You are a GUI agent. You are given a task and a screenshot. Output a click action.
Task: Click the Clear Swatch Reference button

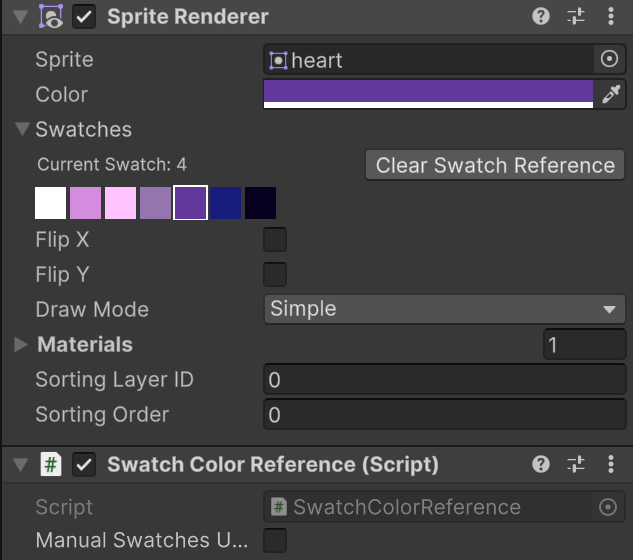point(495,165)
